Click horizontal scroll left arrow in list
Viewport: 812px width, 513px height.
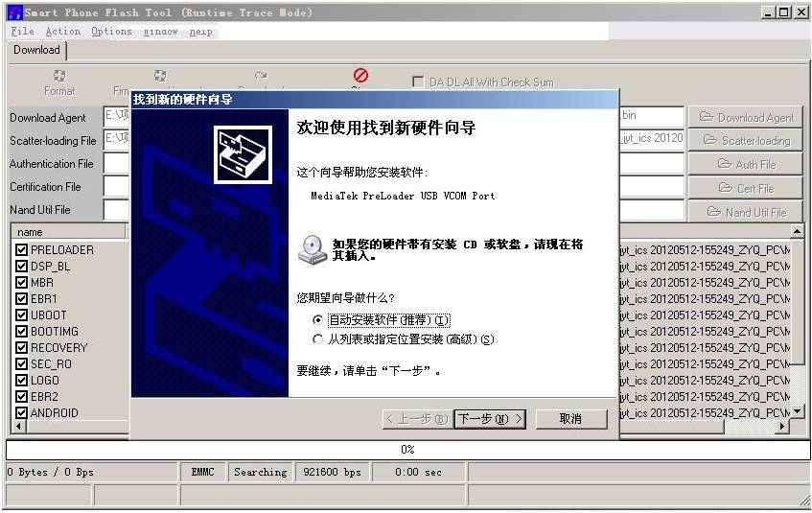tap(18, 427)
